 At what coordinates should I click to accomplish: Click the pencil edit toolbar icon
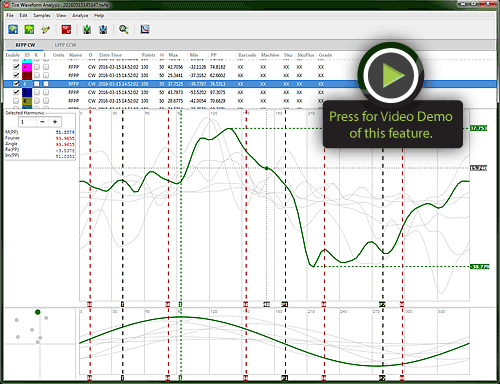[45, 29]
